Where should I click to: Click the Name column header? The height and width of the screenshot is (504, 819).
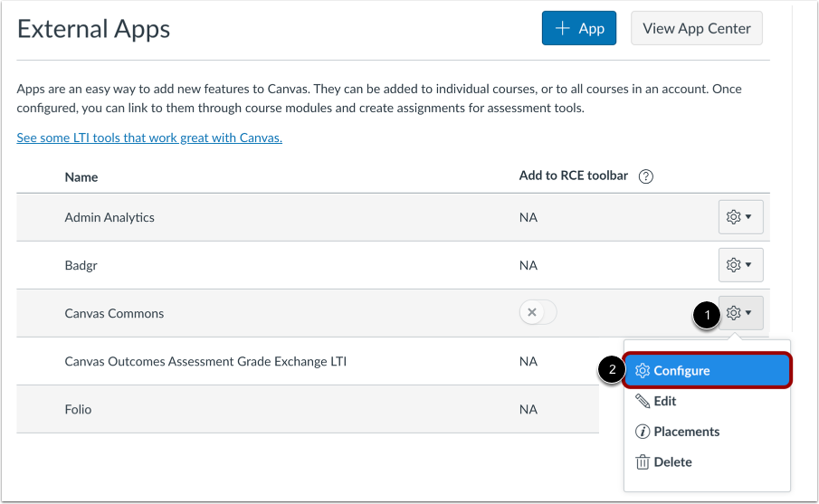(x=81, y=177)
